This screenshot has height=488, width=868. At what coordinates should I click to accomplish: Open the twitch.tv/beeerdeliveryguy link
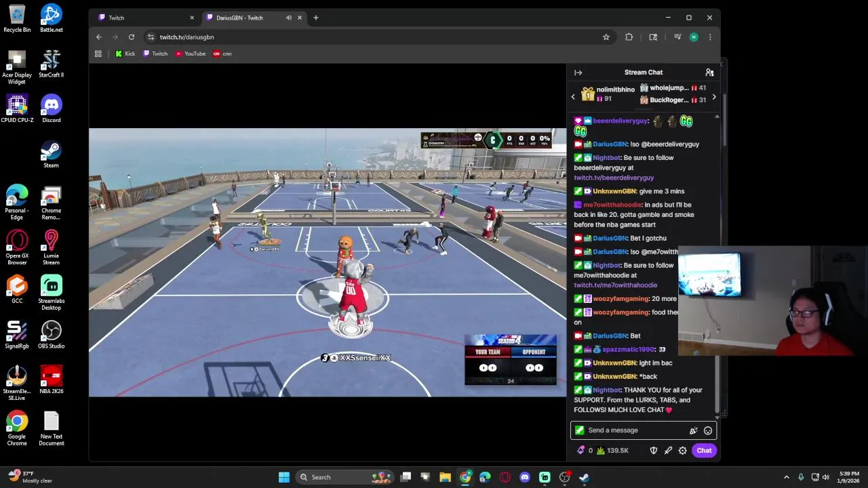click(x=614, y=178)
